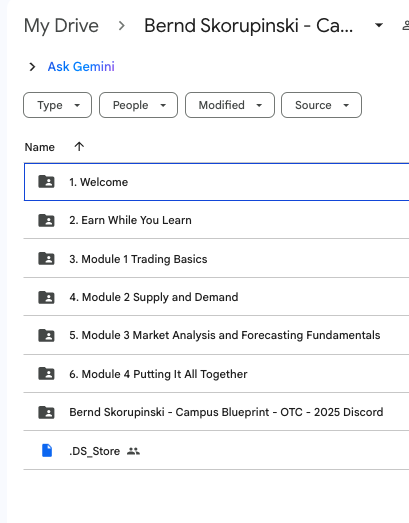
Task: Reverse sort order with the Name arrow icon
Action: 79,146
